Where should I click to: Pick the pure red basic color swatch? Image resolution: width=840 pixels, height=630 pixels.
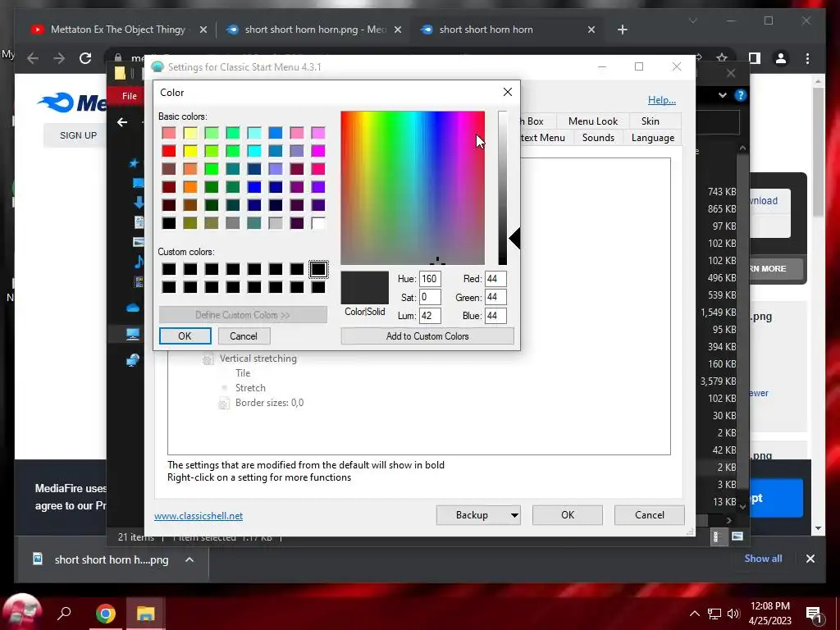pos(169,151)
